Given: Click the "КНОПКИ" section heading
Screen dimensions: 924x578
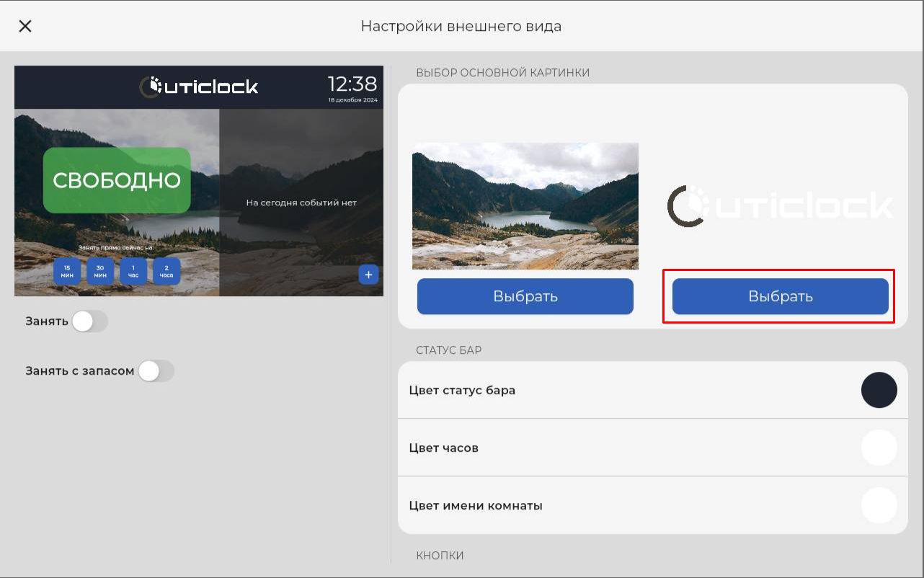Looking at the screenshot, I should (440, 556).
